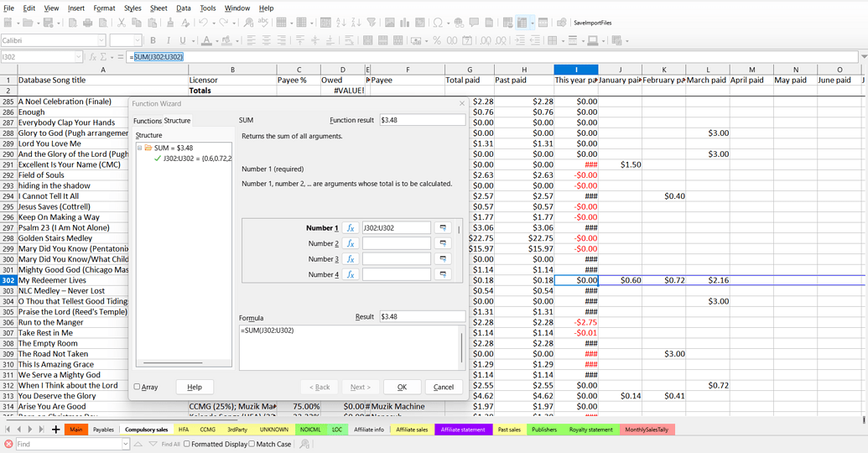Viewport: 868px width, 453px height.
Task: Click Cancel in Function Wizard
Action: (x=444, y=387)
